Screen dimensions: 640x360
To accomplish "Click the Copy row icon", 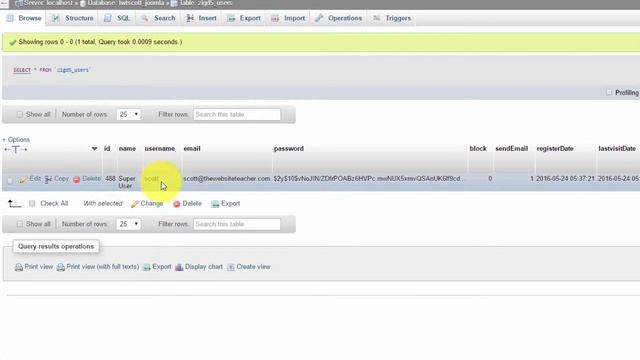I will click(x=48, y=179).
